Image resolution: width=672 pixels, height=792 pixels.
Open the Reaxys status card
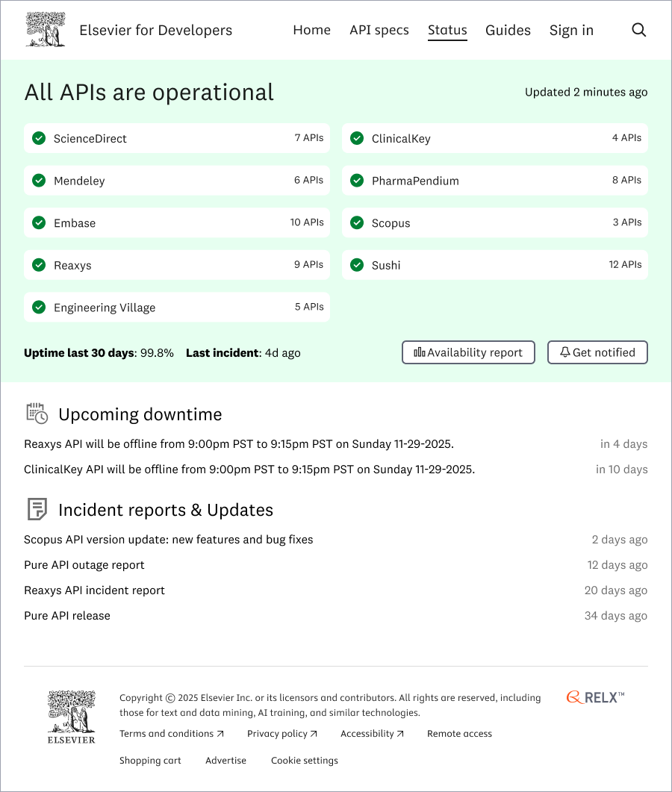coord(177,265)
